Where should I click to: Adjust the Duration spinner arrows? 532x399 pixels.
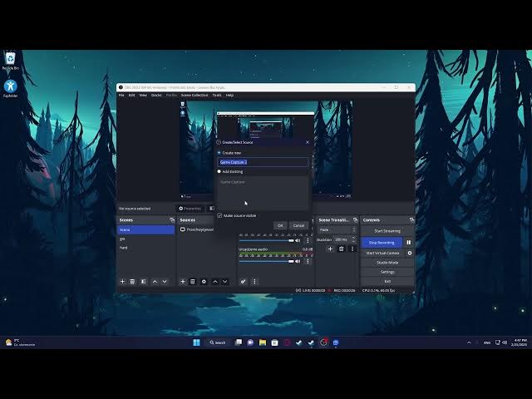pos(354,239)
